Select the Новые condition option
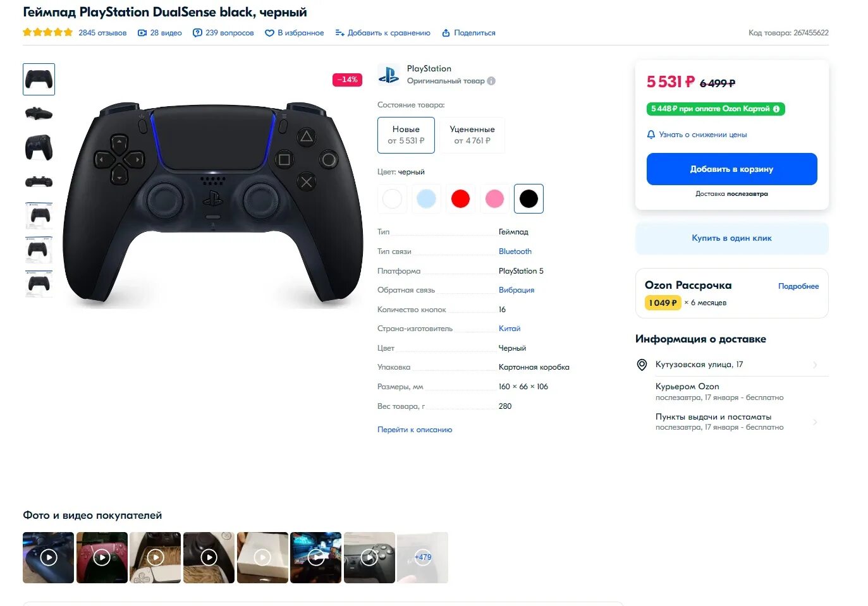868x606 pixels. 406,135
